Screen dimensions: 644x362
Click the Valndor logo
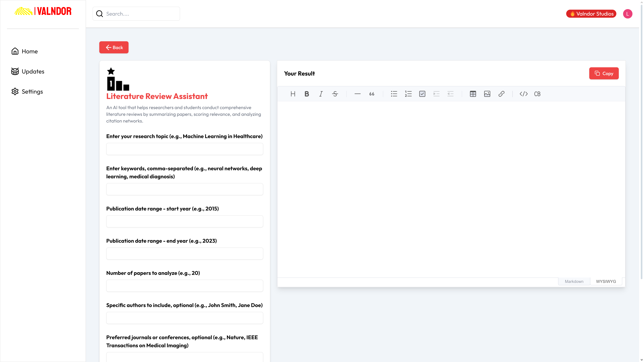[x=43, y=11]
